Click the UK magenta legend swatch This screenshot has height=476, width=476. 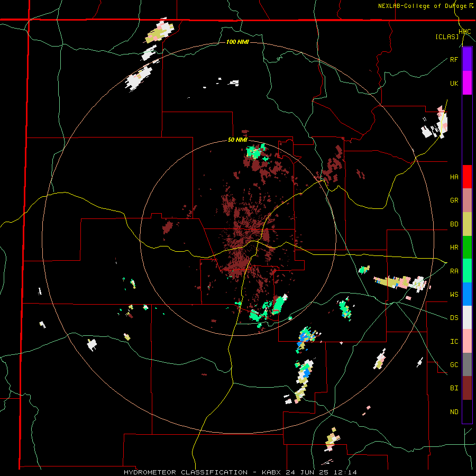[467, 83]
